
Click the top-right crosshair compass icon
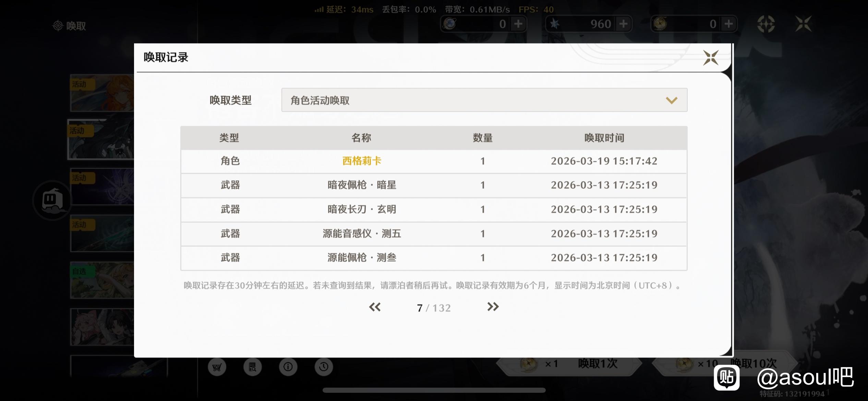[766, 24]
